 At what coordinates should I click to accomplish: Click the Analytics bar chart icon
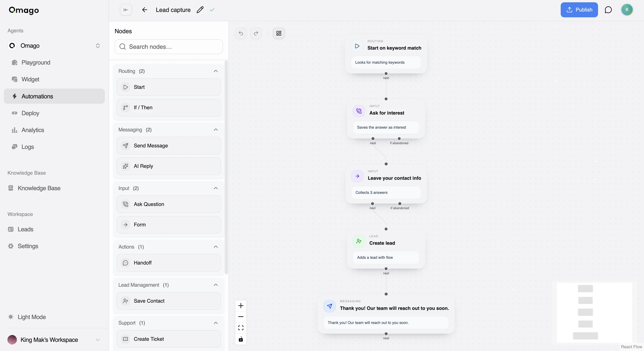pos(14,130)
